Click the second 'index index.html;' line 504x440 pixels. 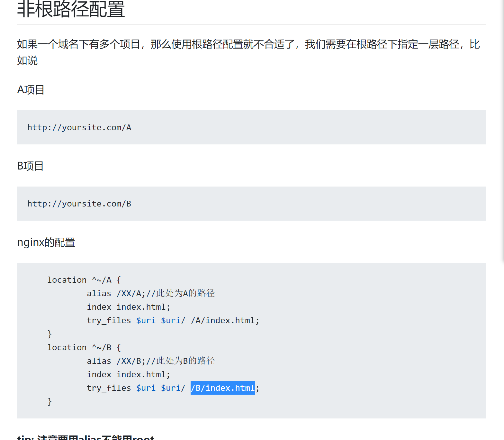point(128,375)
